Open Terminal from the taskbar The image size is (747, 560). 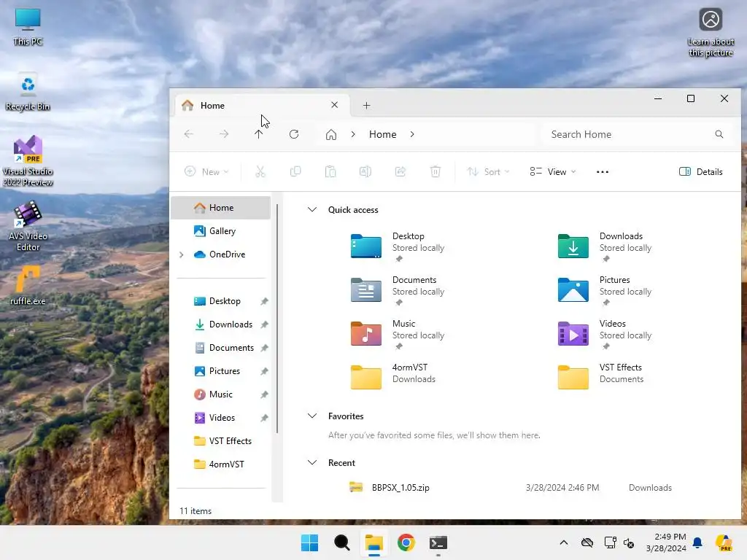click(x=438, y=542)
